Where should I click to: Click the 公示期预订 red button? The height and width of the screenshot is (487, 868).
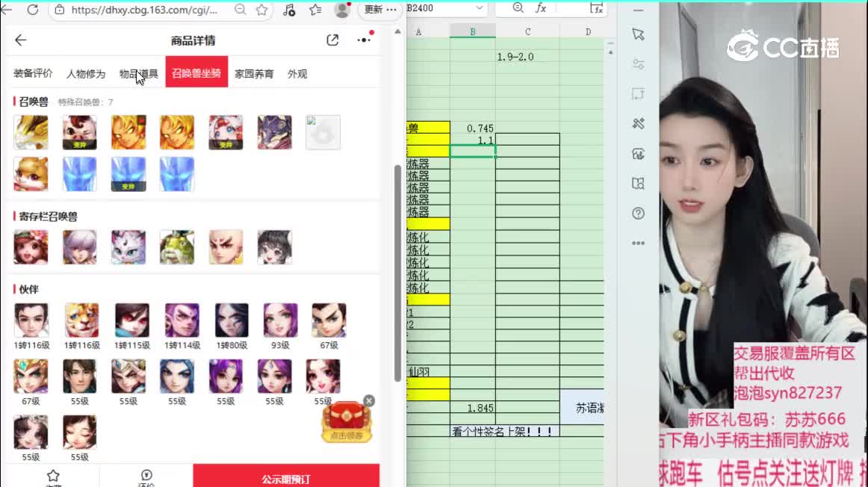286,476
